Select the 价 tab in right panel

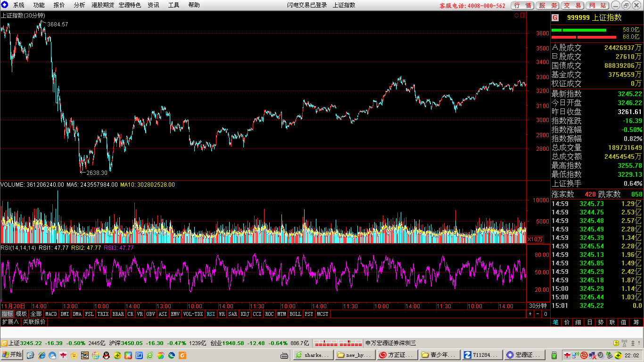click(567, 322)
